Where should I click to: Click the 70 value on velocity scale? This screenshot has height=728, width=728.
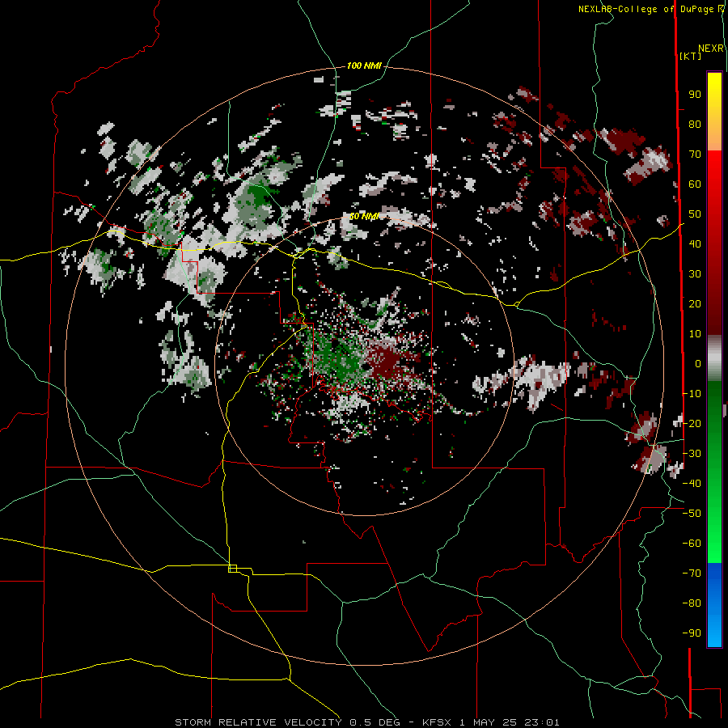695,154
